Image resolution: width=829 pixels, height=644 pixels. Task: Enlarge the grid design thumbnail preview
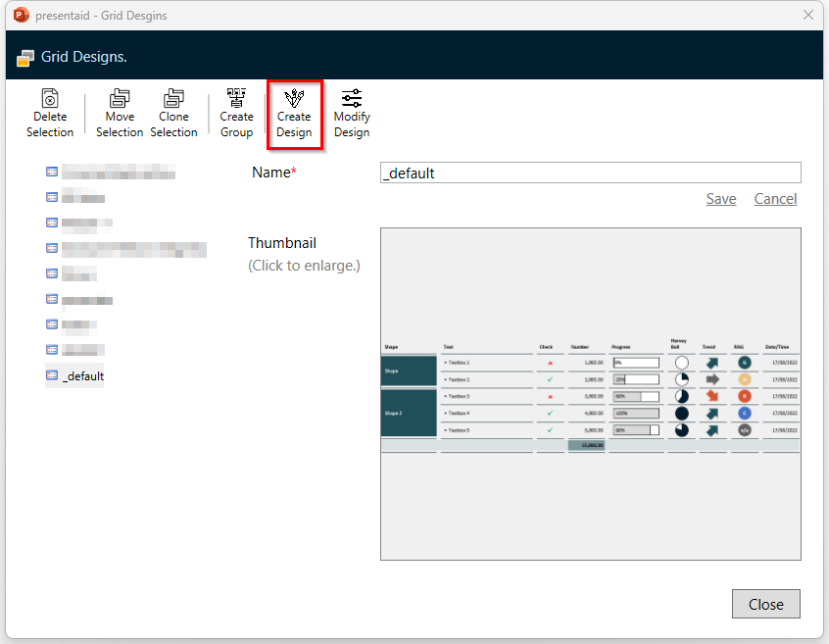tap(591, 394)
